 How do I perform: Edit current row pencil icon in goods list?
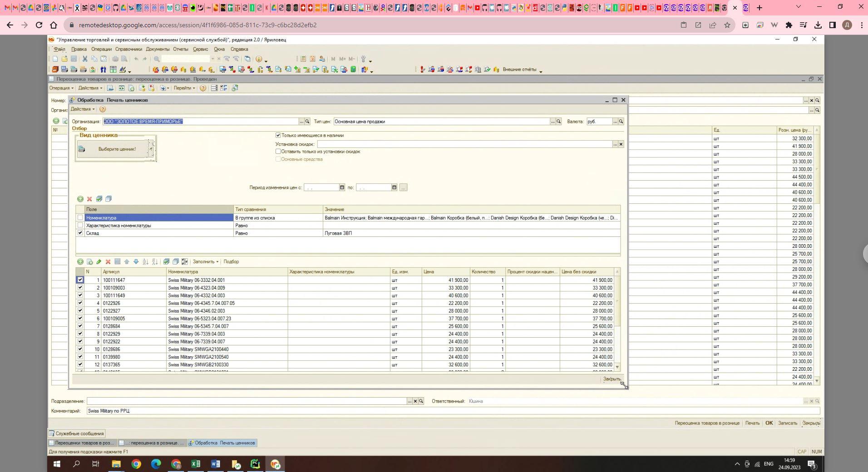(x=99, y=262)
